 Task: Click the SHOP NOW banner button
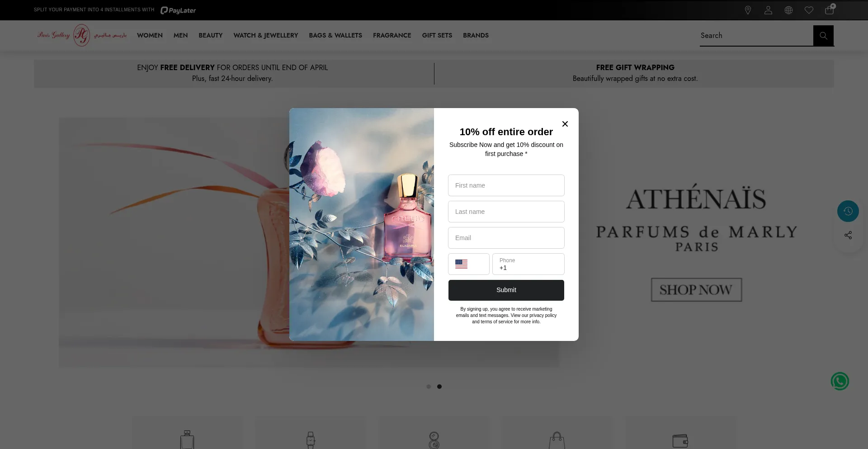696,290
